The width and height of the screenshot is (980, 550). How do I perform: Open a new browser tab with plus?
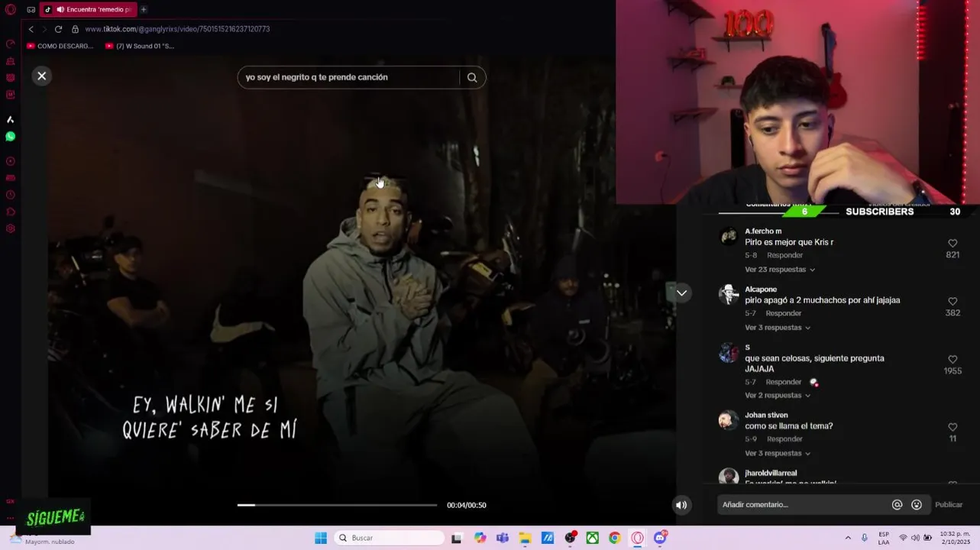(x=144, y=10)
